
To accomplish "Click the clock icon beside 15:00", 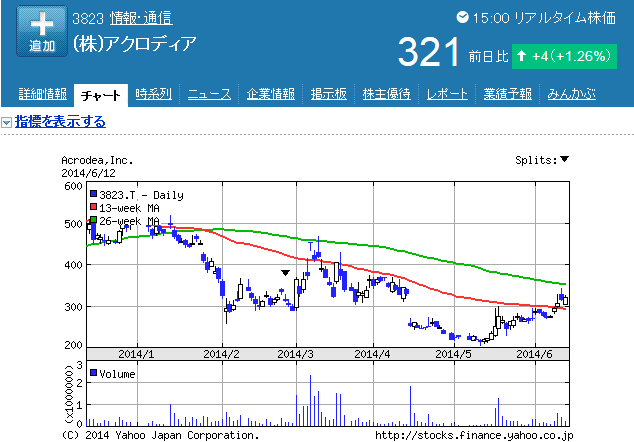I will tap(462, 17).
